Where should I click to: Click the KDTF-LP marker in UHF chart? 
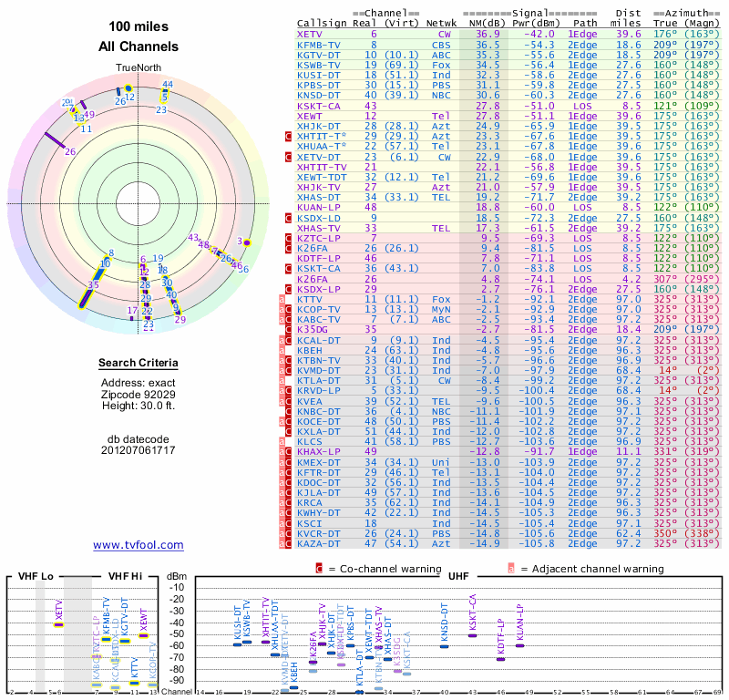[500, 659]
